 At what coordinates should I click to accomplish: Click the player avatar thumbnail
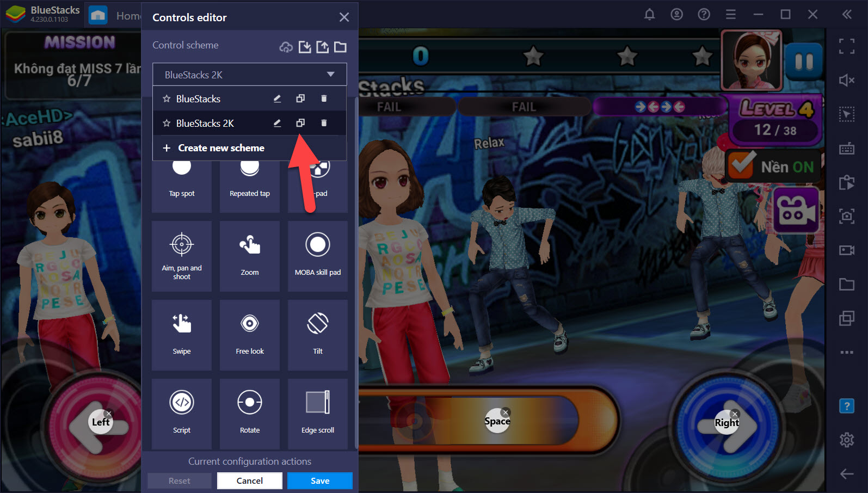(752, 60)
